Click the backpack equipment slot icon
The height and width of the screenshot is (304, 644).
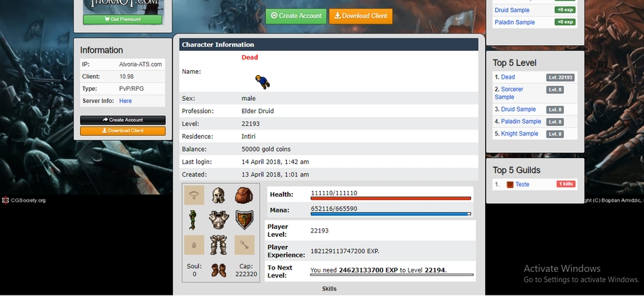244,195
